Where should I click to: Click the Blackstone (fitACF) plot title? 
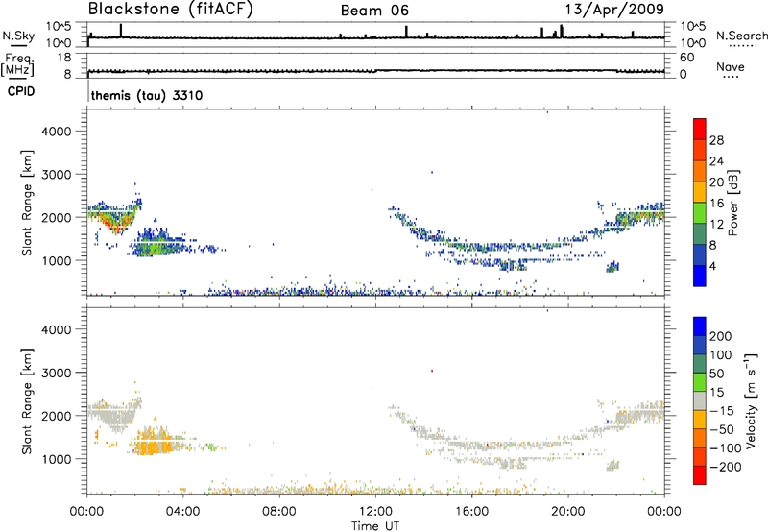[x=171, y=10]
